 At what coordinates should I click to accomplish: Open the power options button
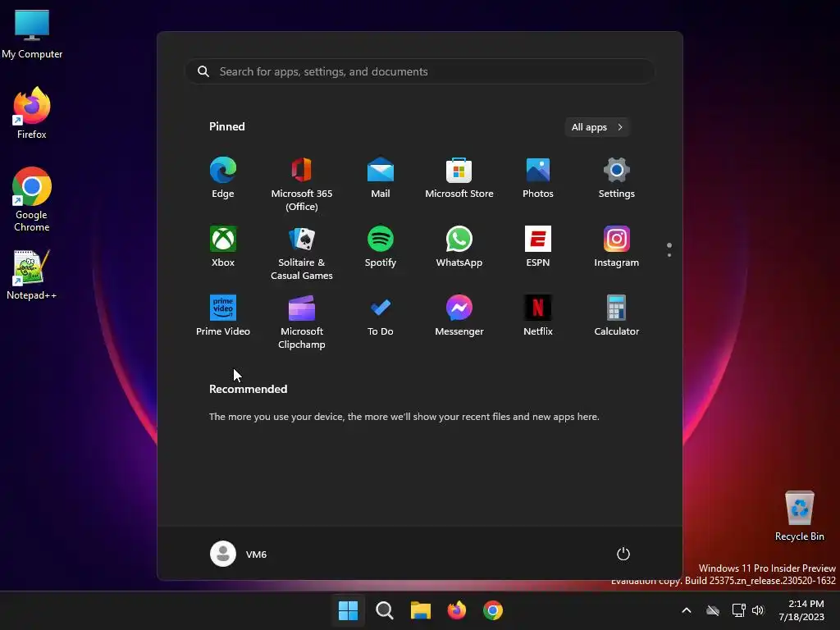click(x=623, y=554)
